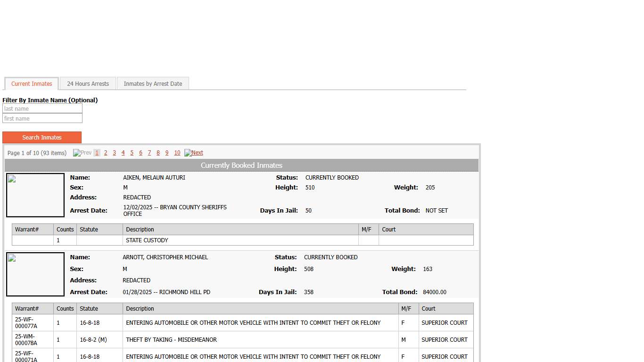The width and height of the screenshot is (644, 362).
Task: Jump to results page 5
Action: (x=132, y=153)
